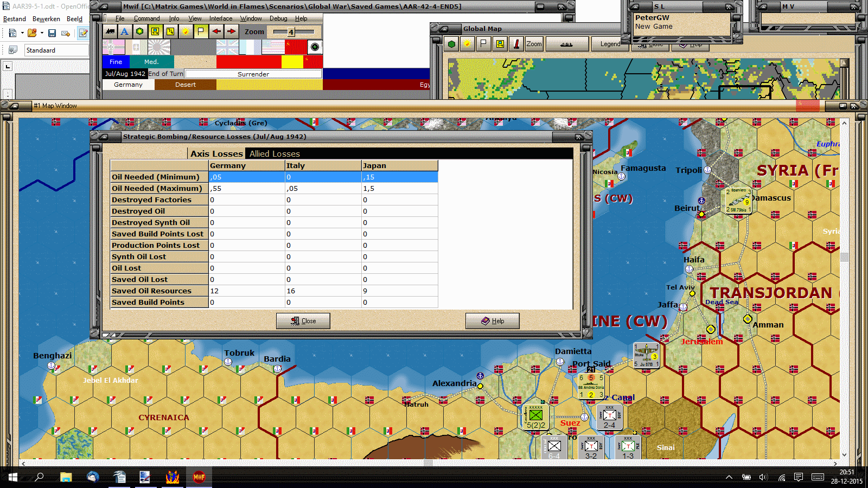
Task: Close the Strategic Bombing dialog with Close button
Action: (x=303, y=321)
